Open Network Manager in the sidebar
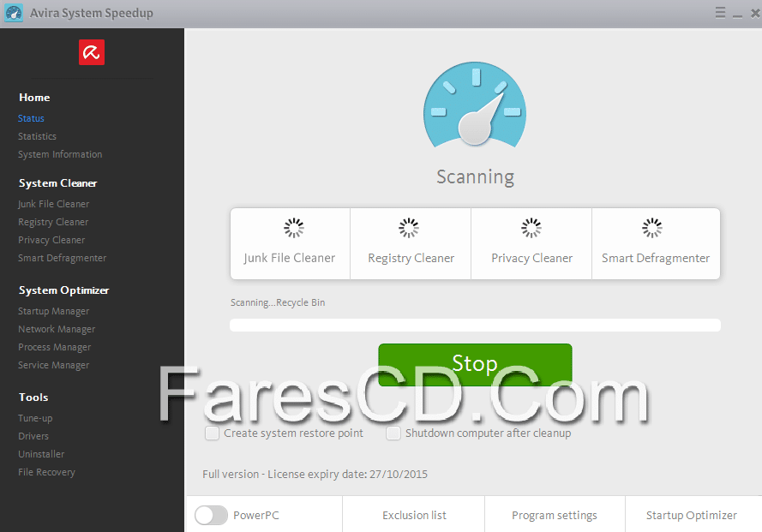This screenshot has height=532, width=762. click(57, 329)
